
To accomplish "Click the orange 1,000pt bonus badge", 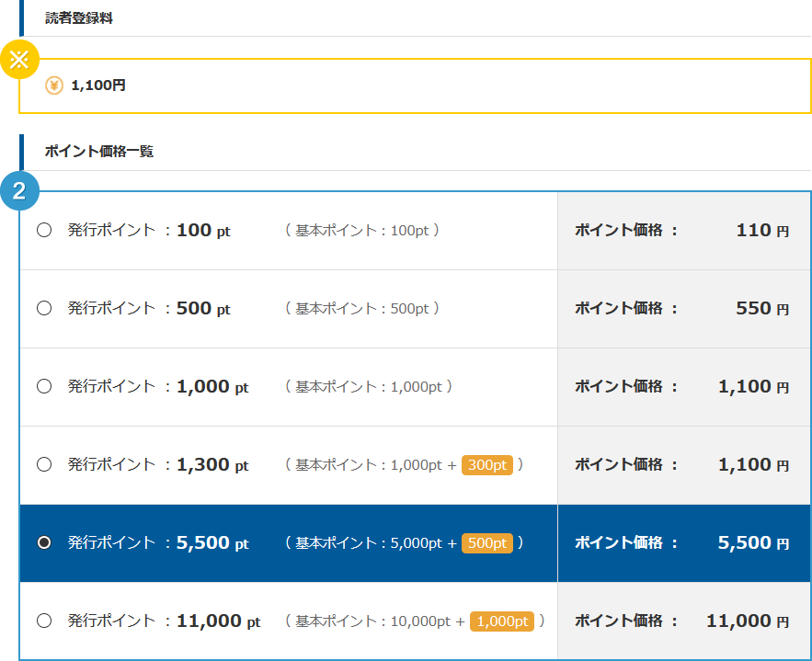I will click(501, 621).
